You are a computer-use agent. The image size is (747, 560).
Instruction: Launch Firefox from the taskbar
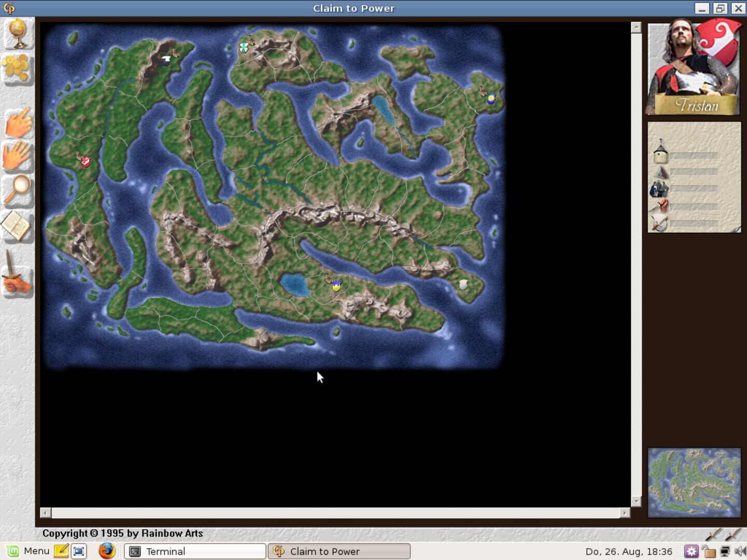[107, 551]
